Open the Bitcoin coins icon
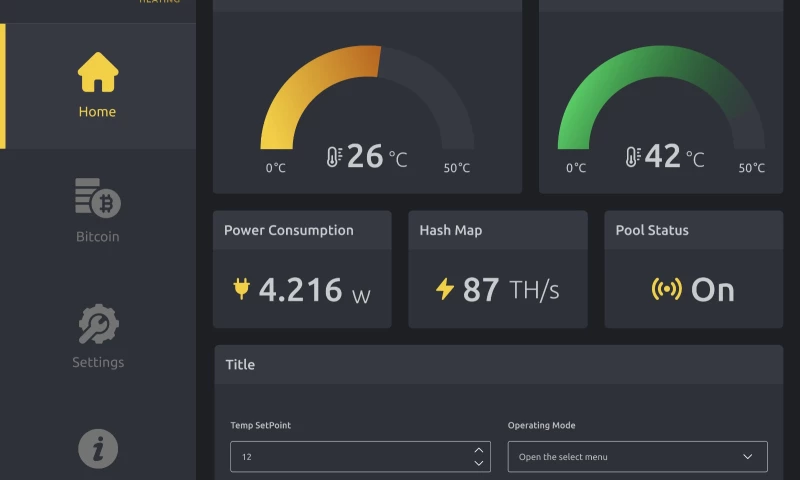 point(98,198)
